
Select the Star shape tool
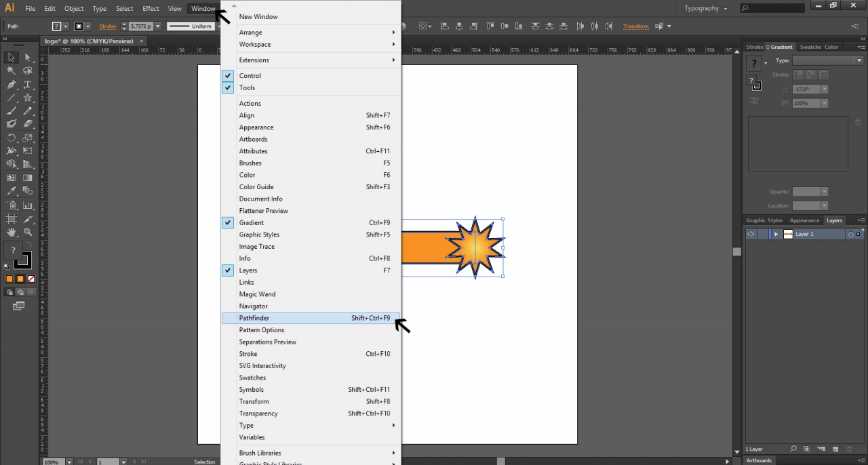tap(28, 98)
